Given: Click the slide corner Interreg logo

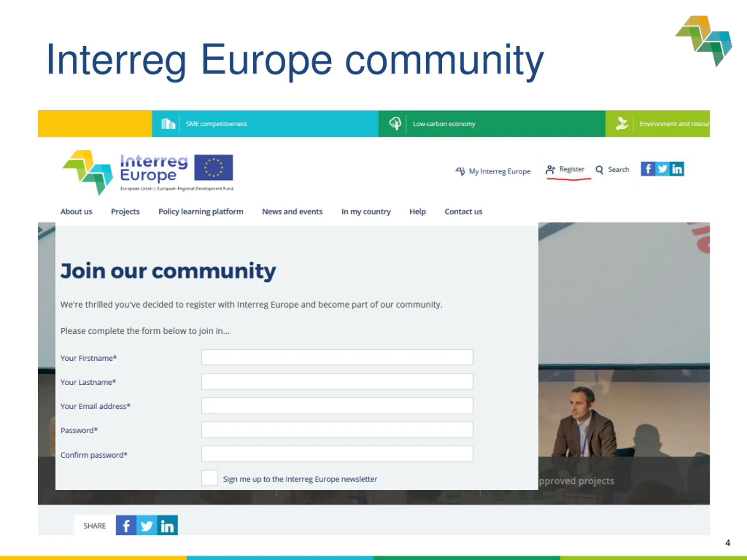Looking at the screenshot, I should tap(704, 41).
